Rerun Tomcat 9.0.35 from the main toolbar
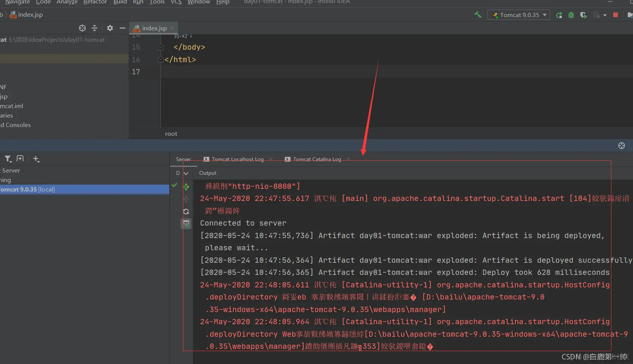 click(559, 15)
